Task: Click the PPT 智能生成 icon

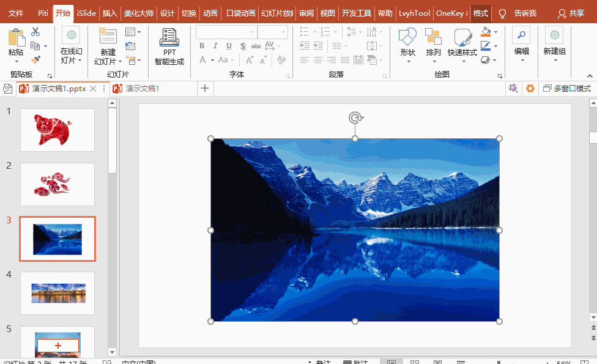Action: click(169, 46)
